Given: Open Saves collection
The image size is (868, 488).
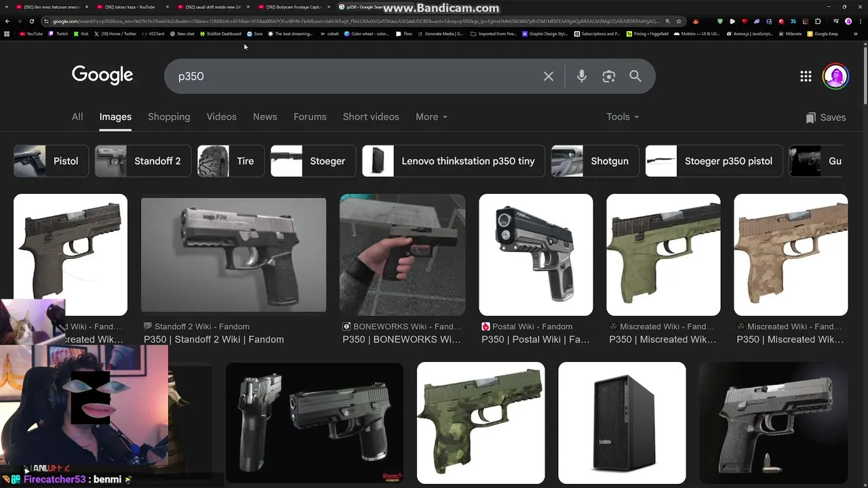Looking at the screenshot, I should tap(825, 117).
